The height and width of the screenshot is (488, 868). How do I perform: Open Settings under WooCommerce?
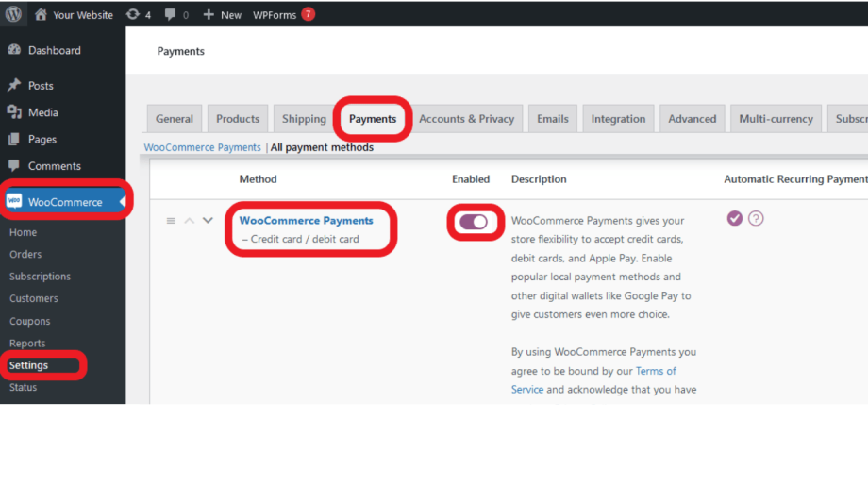29,365
